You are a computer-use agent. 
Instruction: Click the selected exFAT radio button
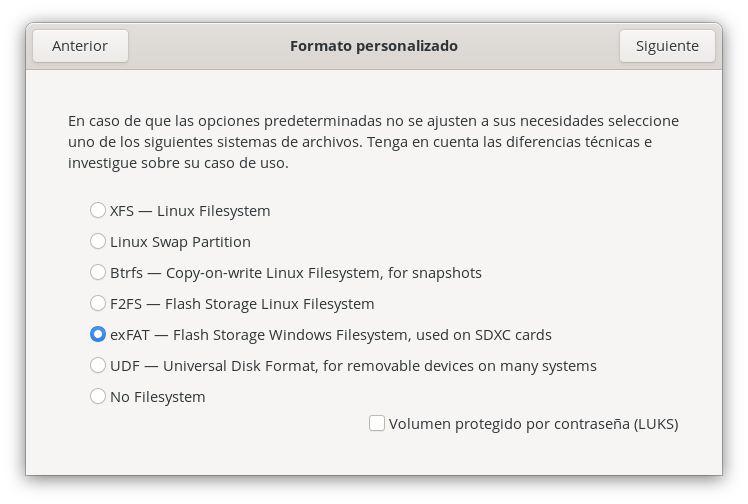point(98,334)
